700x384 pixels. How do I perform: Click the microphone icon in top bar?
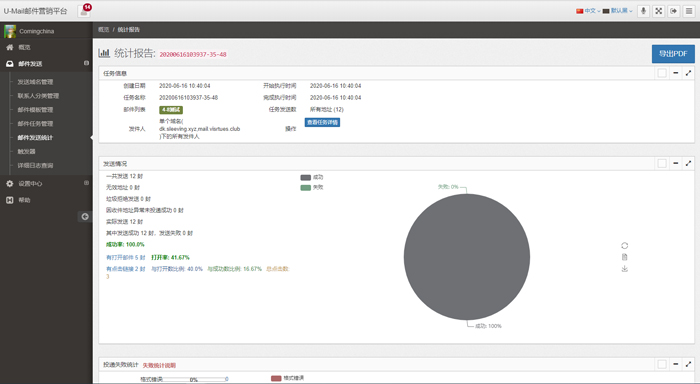(x=643, y=11)
